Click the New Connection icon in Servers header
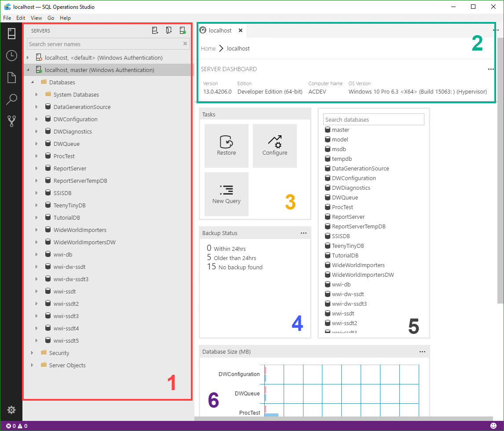Screen dimensions: 504x431 (155, 30)
